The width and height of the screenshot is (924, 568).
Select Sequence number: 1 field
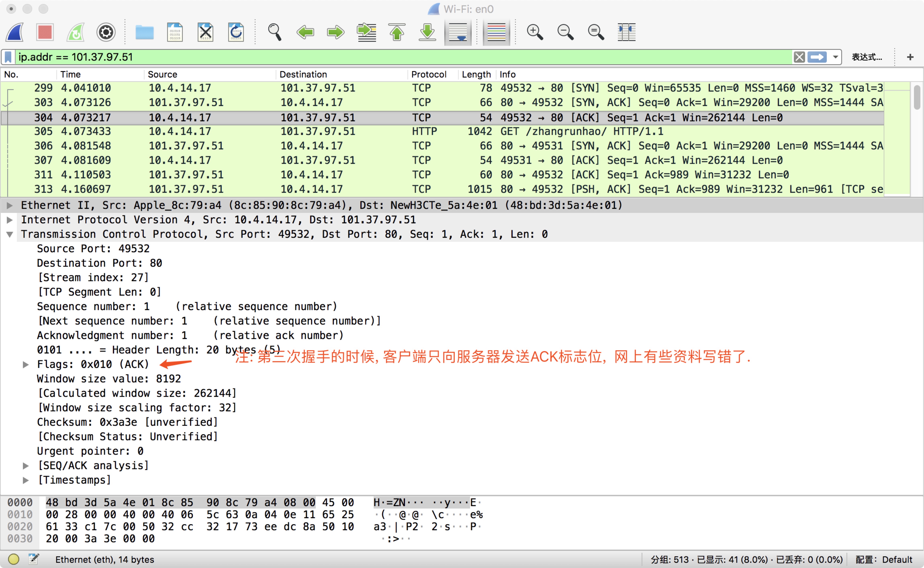pyautogui.click(x=187, y=306)
